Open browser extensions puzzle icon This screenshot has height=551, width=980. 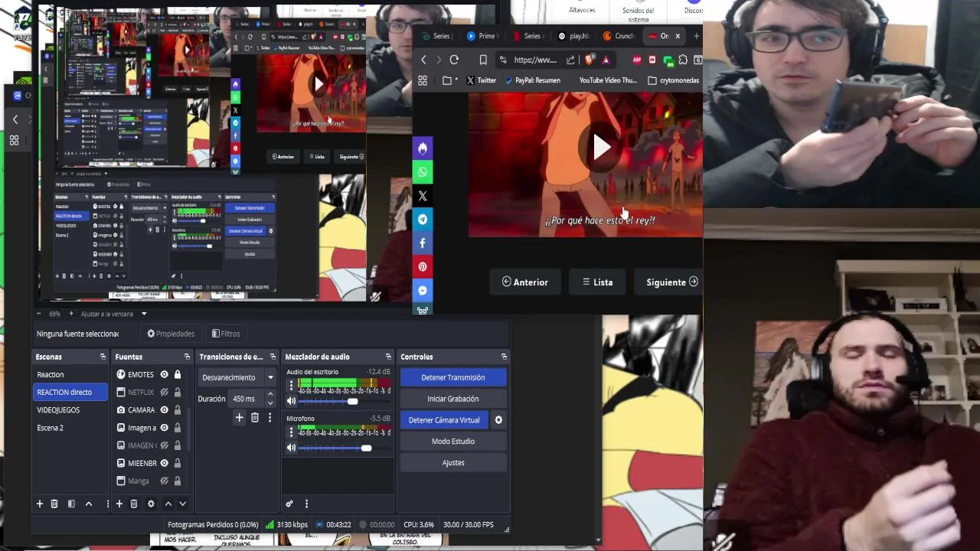683,60
